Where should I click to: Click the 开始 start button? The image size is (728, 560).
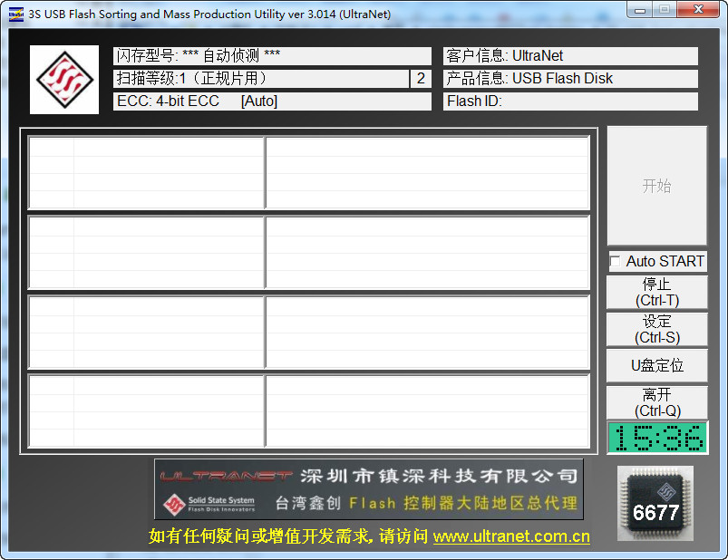point(657,186)
